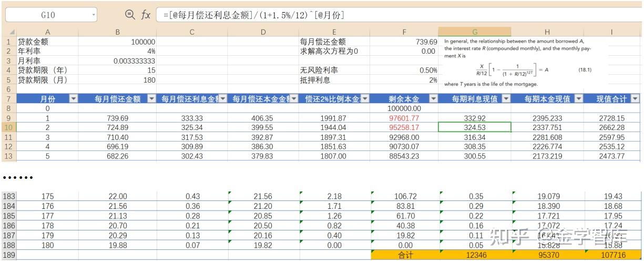
Task: Open filter dropdown for 每月偿还本金金额 column
Action: [x=294, y=98]
